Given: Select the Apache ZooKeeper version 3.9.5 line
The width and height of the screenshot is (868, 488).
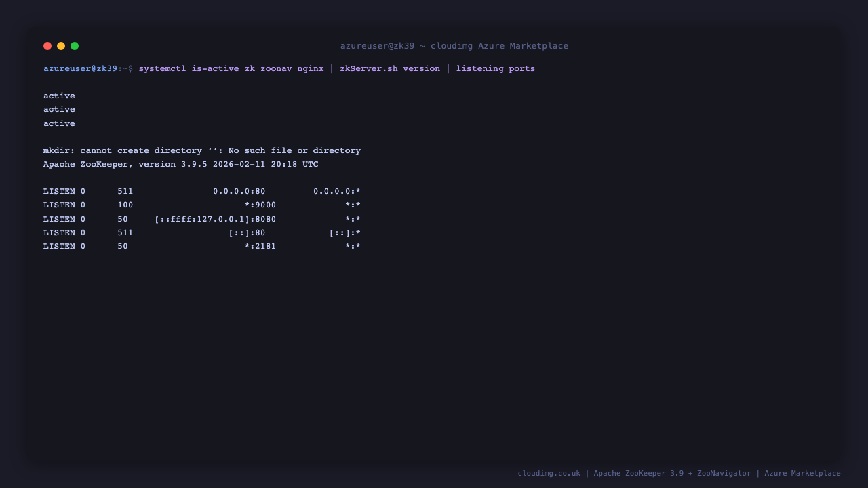Looking at the screenshot, I should tap(181, 164).
